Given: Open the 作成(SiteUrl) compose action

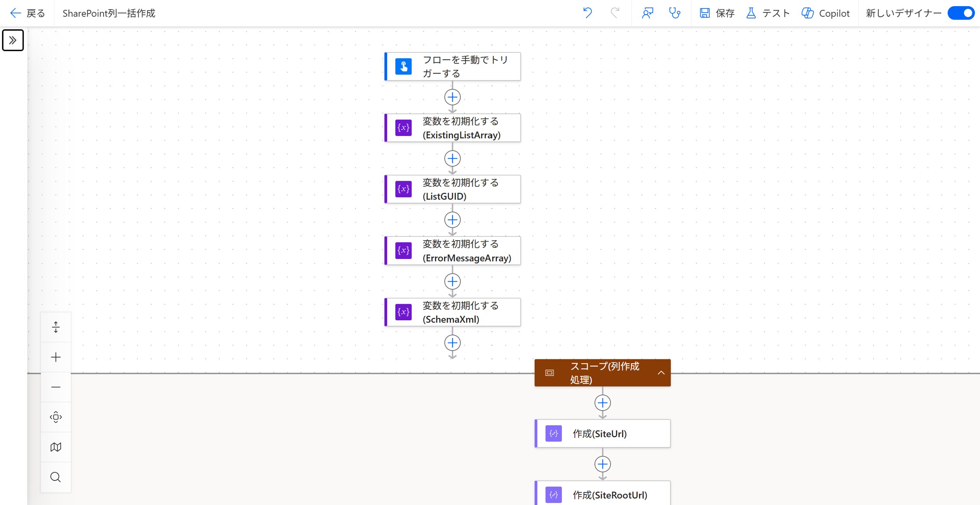Looking at the screenshot, I should [603, 433].
